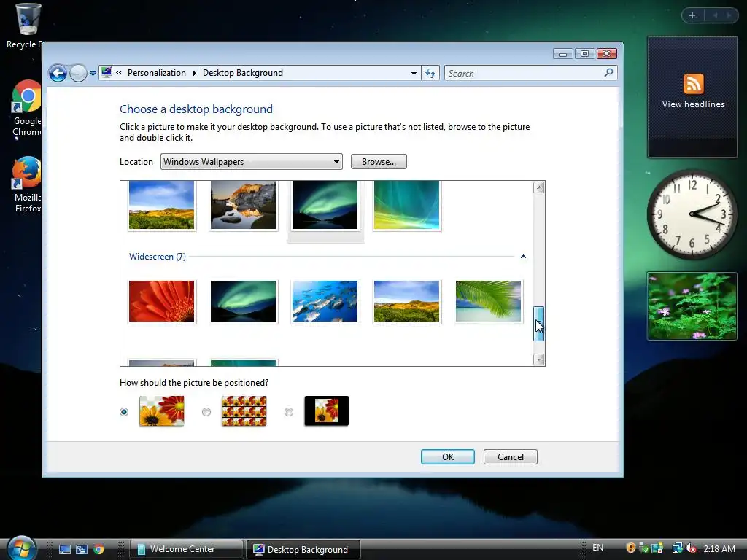The image size is (747, 560).
Task: Open the address bar history dropdown
Action: click(414, 74)
